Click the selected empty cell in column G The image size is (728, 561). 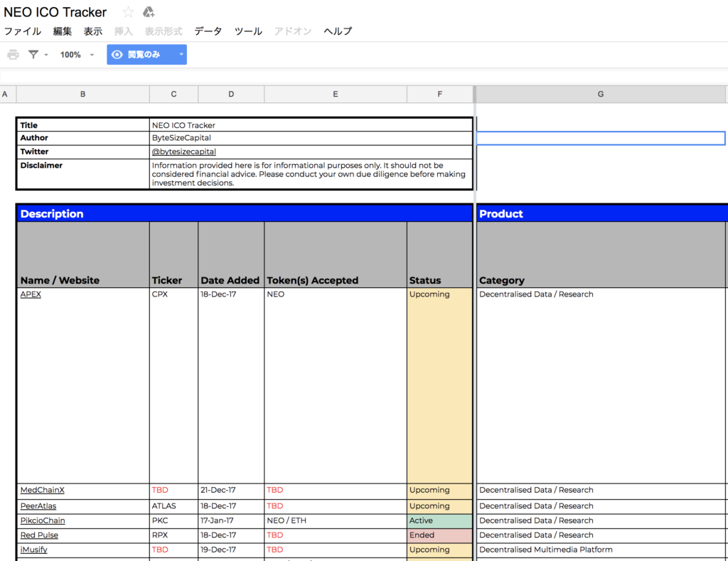(601, 138)
